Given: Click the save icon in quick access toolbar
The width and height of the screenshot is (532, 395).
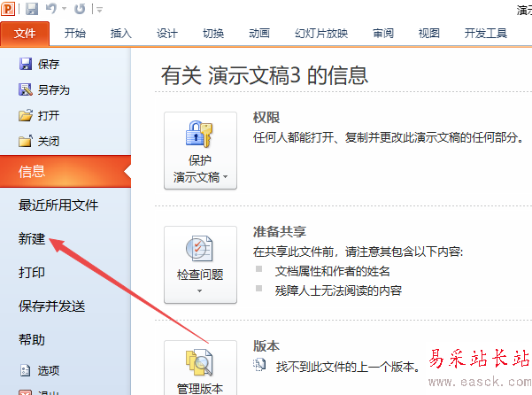Looking at the screenshot, I should [32, 9].
